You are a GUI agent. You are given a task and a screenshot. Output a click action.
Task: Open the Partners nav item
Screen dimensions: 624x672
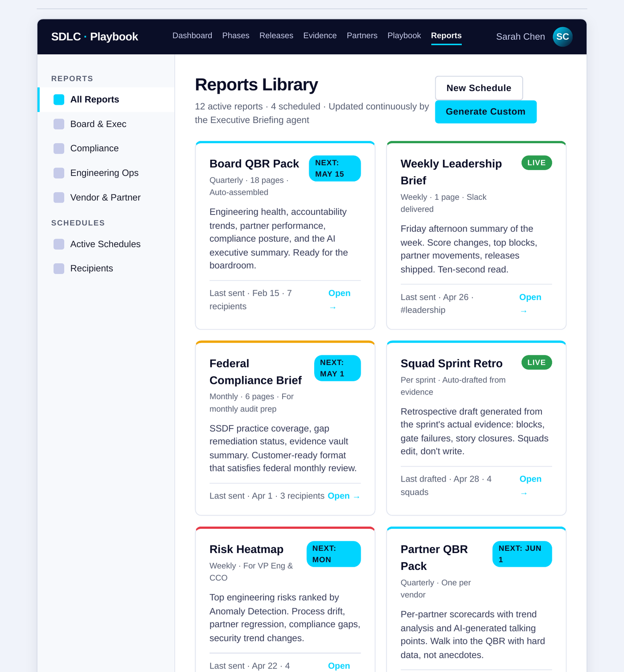point(362,36)
